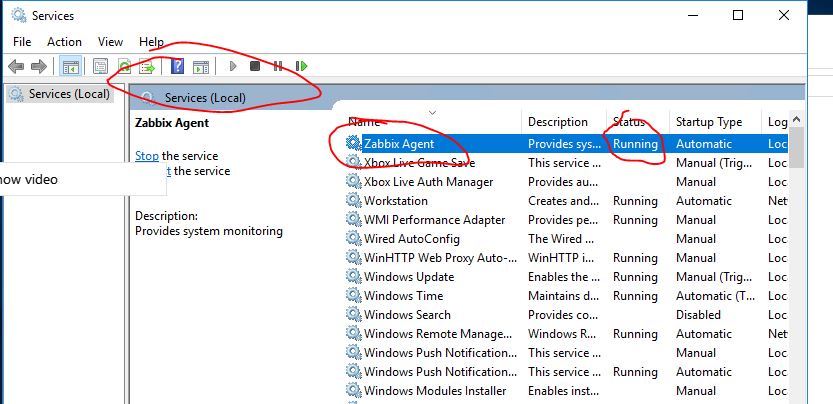Open the File menu

[x=22, y=42]
